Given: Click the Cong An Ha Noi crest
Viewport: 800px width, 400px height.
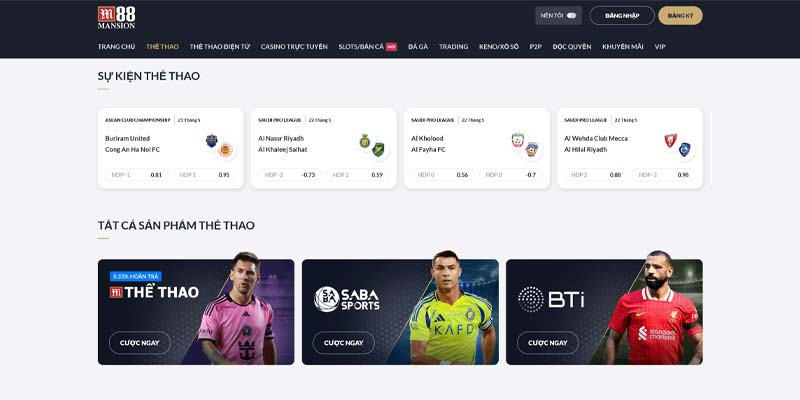Looking at the screenshot, I should click(225, 149).
